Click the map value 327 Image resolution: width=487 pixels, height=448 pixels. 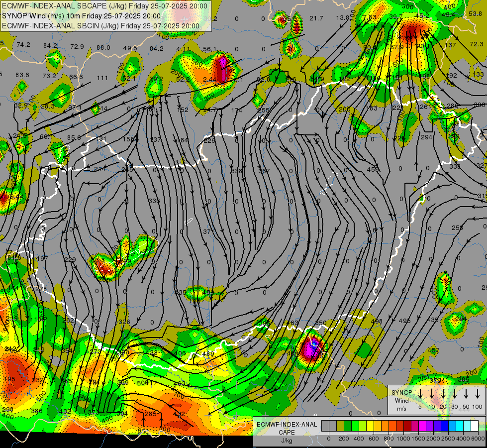click(x=483, y=165)
